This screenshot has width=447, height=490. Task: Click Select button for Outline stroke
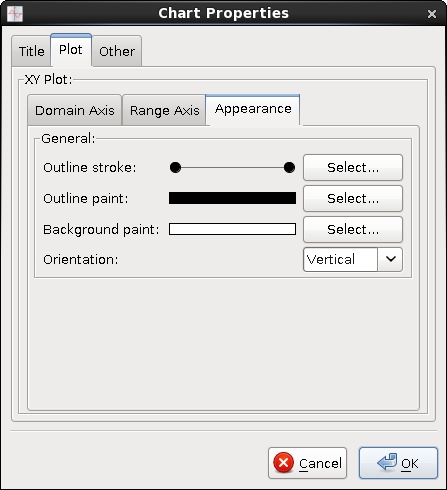(x=353, y=167)
